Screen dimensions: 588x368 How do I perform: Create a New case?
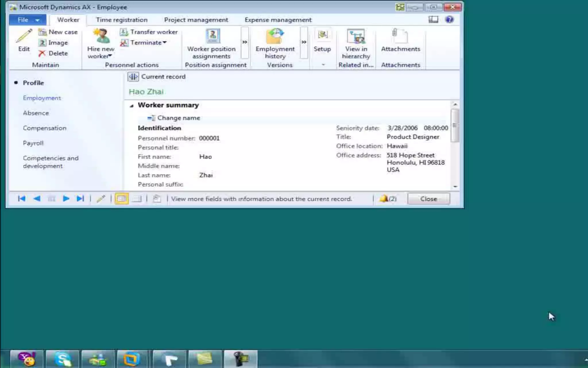tap(58, 32)
